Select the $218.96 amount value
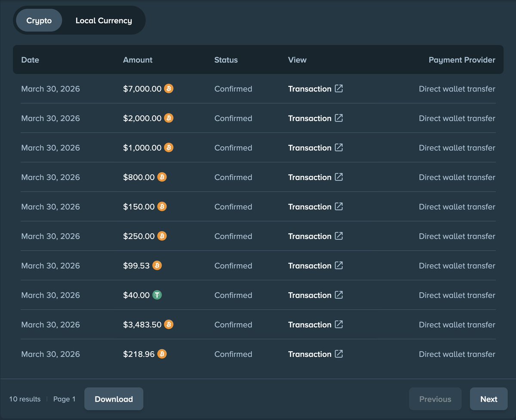Viewport: 516px width, 420px height. pyautogui.click(x=139, y=354)
